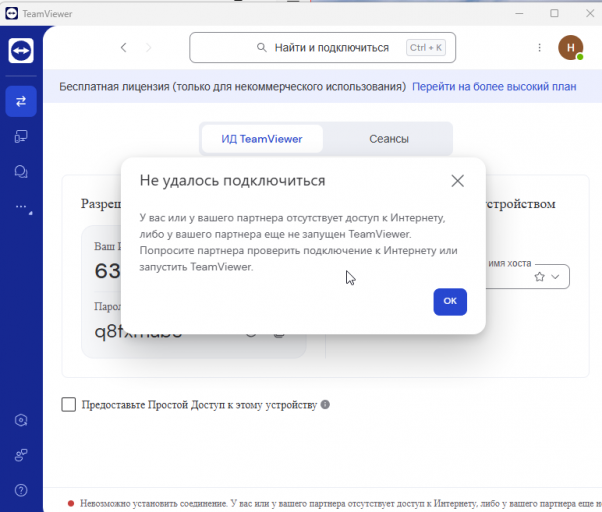
Task: Click the link "Перейти на более высокий план"
Action: tap(494, 87)
